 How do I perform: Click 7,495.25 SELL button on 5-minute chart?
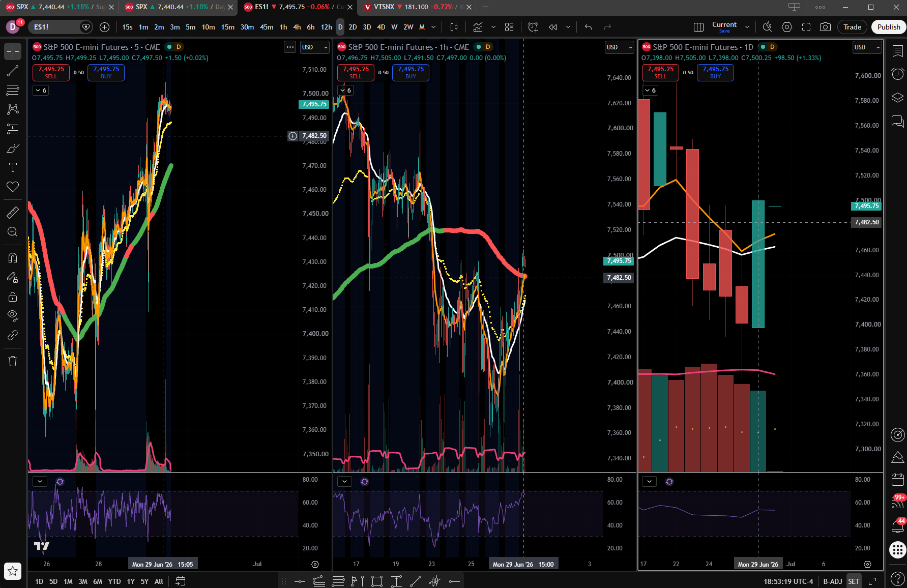coord(51,72)
